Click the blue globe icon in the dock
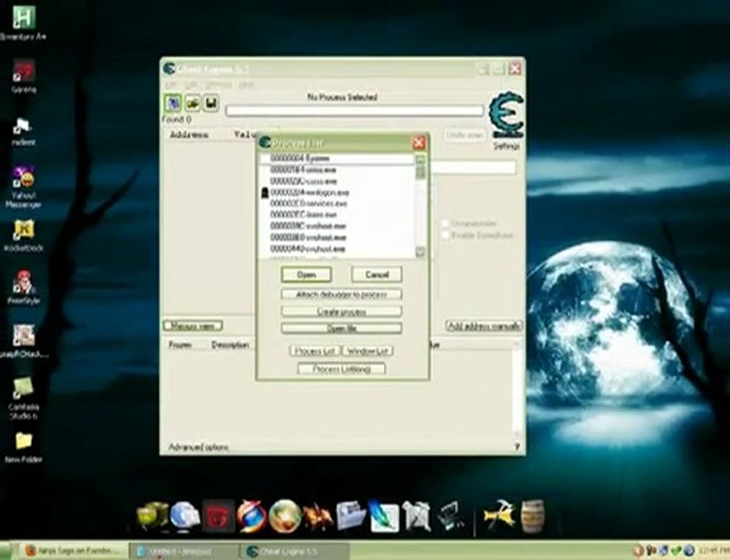 185,517
